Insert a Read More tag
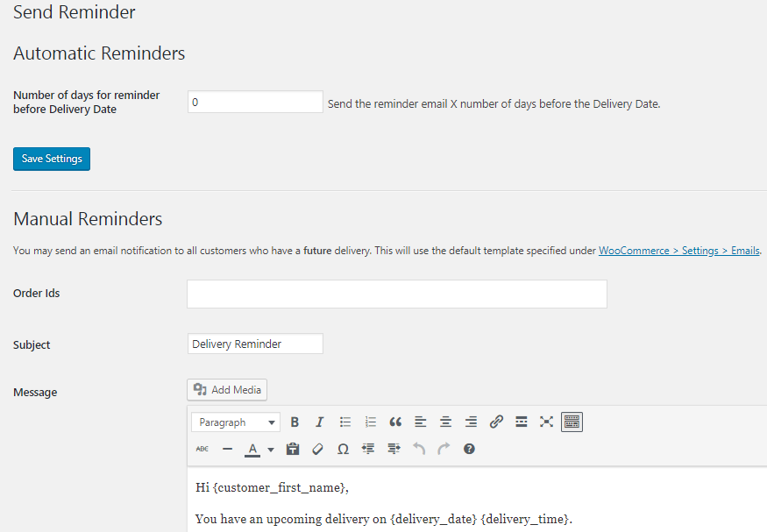The width and height of the screenshot is (767, 532). [522, 422]
